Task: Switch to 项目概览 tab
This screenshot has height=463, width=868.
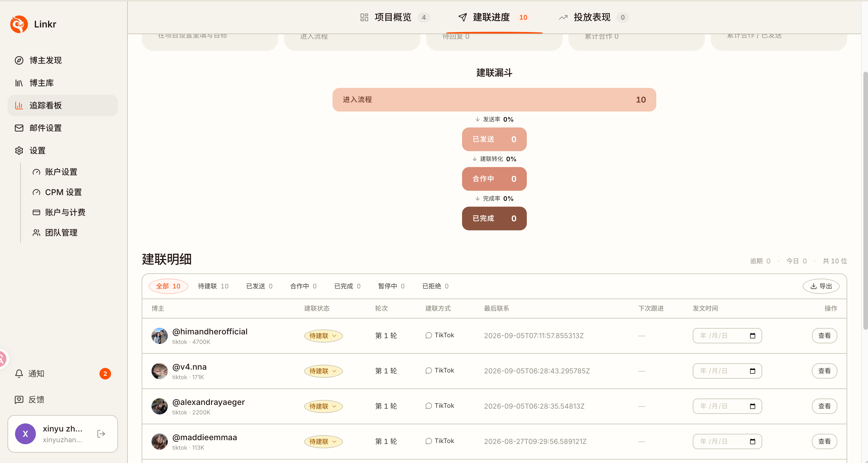Action: [x=395, y=17]
